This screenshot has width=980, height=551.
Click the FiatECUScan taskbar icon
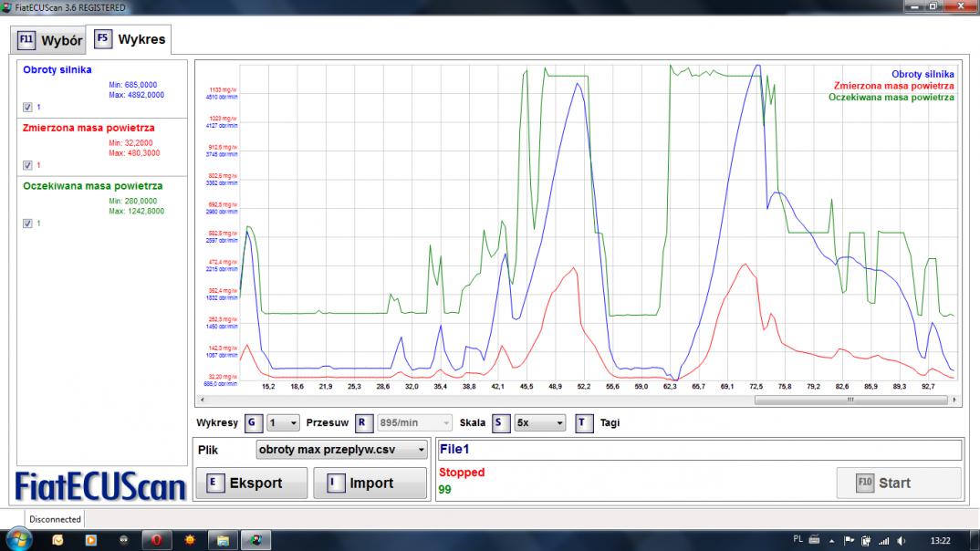pyautogui.click(x=255, y=540)
